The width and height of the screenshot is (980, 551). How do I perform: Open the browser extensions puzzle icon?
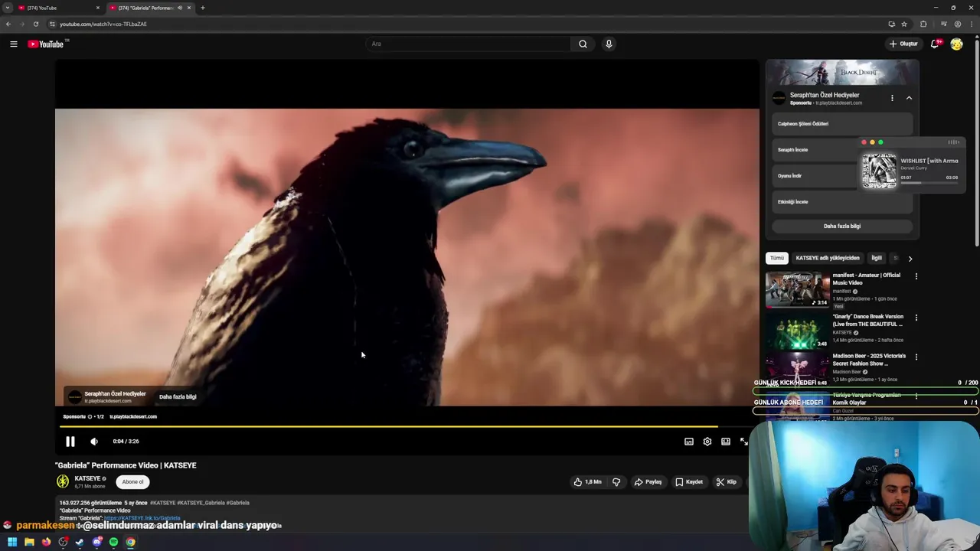923,24
